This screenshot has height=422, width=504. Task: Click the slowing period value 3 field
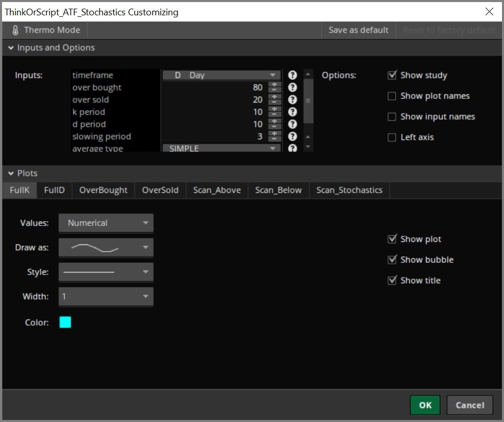click(x=215, y=136)
